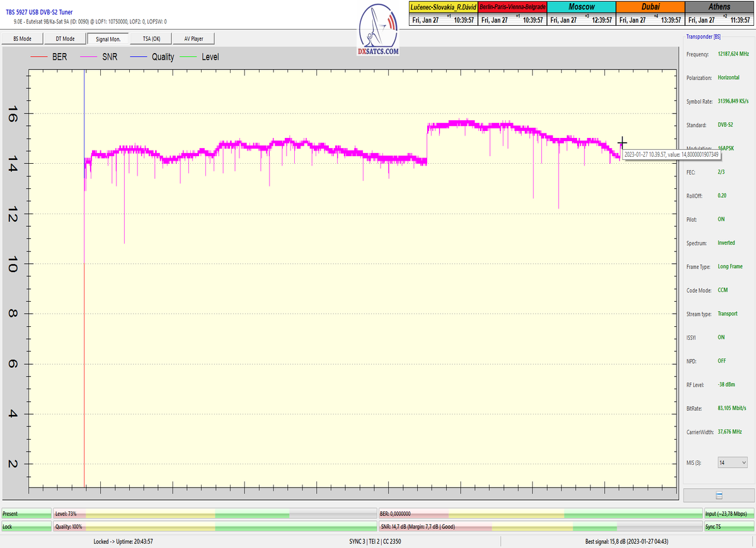Toggle the Level series in the legend

coord(210,57)
